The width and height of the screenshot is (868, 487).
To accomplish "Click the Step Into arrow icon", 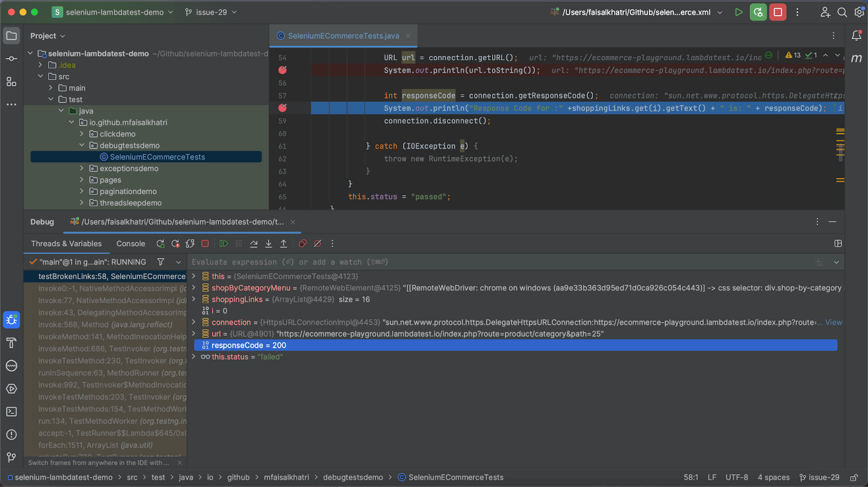I will (x=269, y=244).
